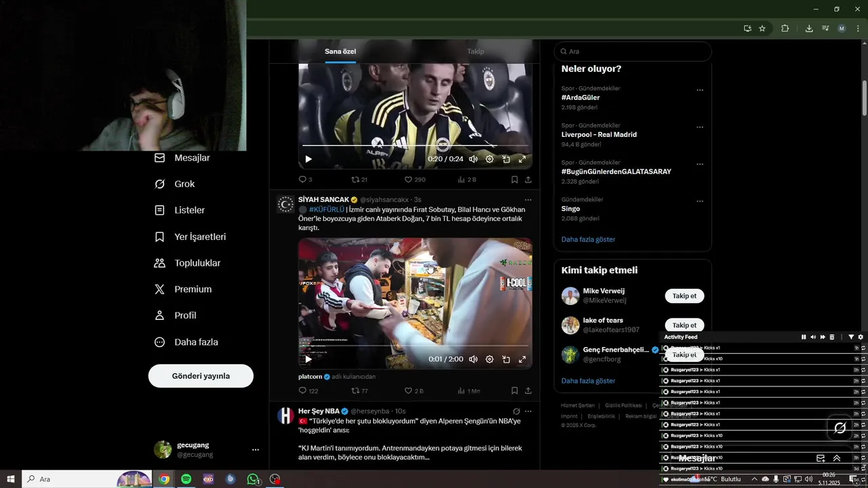Image resolution: width=868 pixels, height=488 pixels.
Task: Repost the post with 77 reposts
Action: tap(359, 391)
